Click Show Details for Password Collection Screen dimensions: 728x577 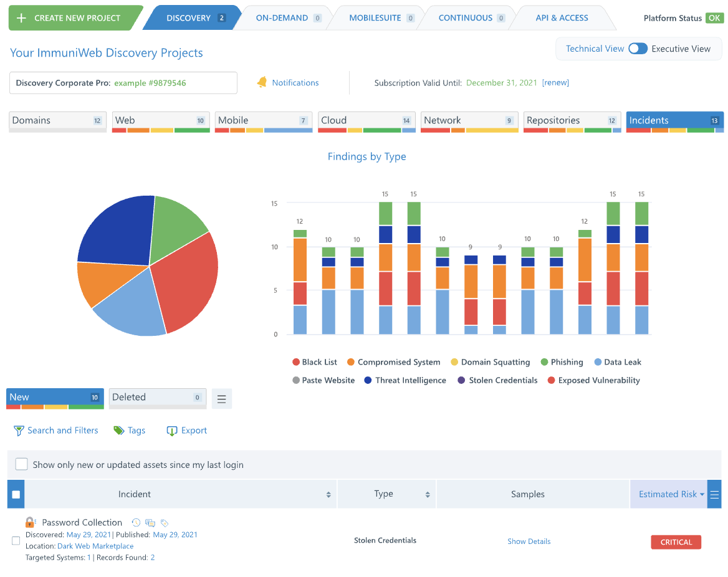click(x=529, y=541)
